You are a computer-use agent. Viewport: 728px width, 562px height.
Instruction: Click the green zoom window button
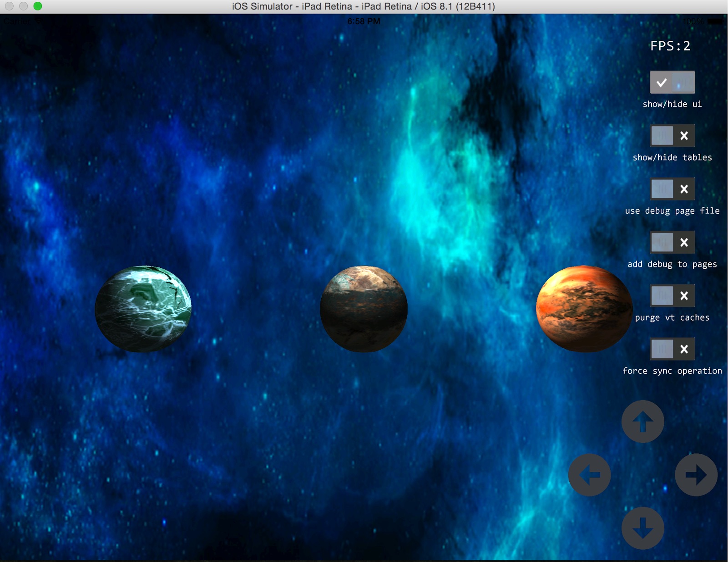(x=38, y=6)
